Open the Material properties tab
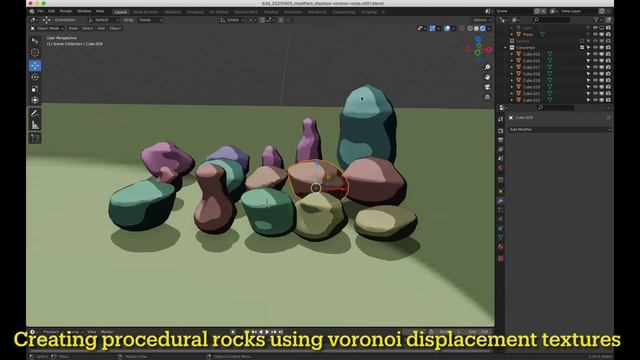640x360 pixels. pos(501,247)
